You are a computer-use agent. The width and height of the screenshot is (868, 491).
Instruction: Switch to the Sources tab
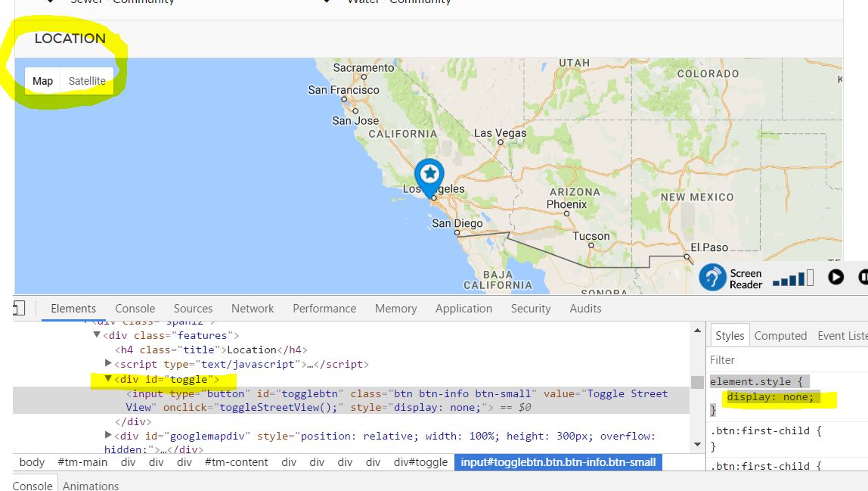click(x=194, y=309)
